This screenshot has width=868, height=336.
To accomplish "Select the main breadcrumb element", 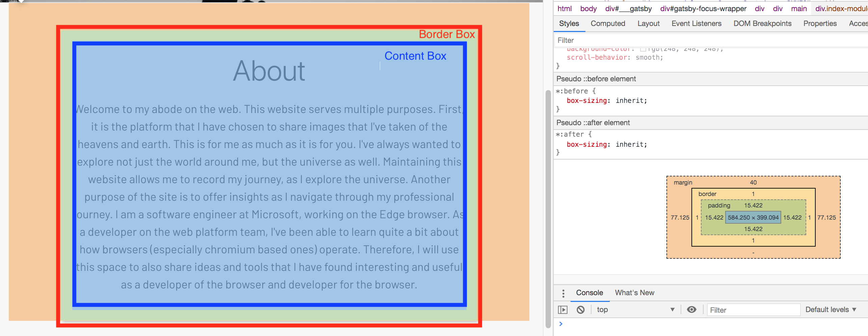I will (798, 9).
